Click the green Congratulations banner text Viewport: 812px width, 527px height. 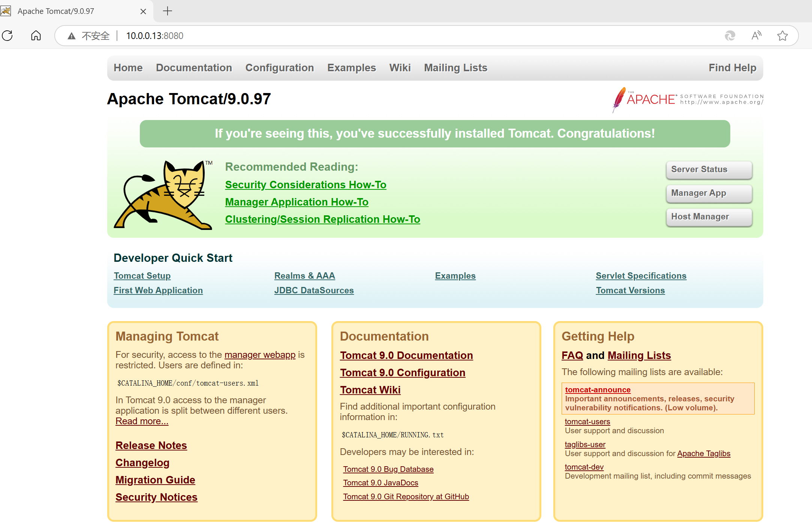pyautogui.click(x=435, y=134)
